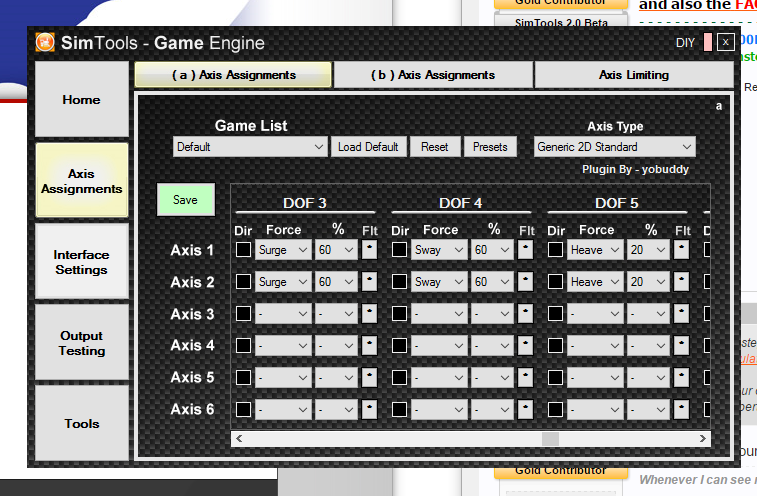Open Output Testing section

82,343
